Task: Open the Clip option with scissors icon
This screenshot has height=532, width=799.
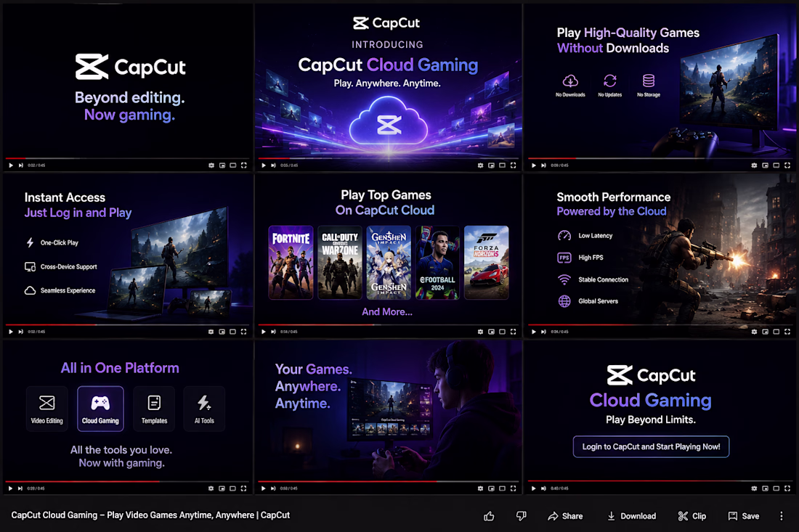Action: coord(692,516)
